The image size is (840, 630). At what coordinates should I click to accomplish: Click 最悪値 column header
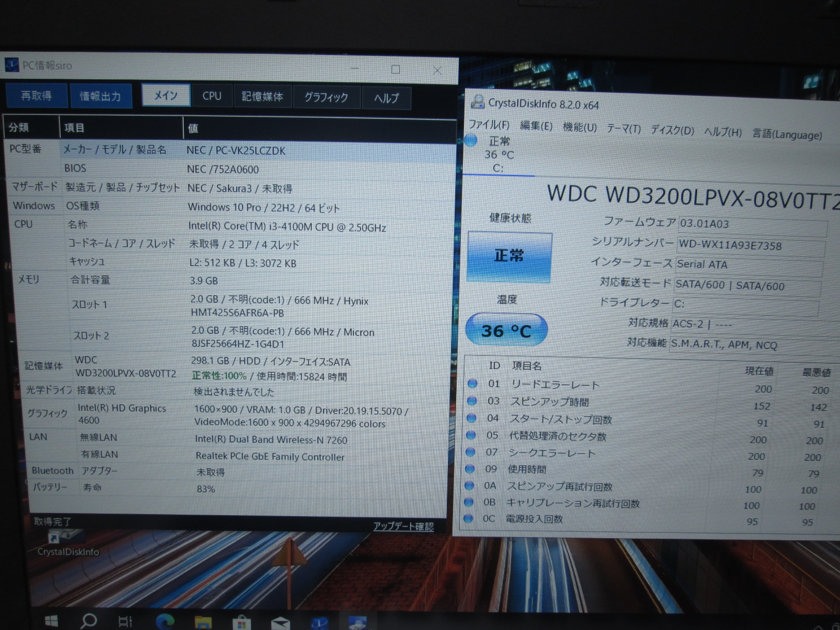(x=816, y=373)
